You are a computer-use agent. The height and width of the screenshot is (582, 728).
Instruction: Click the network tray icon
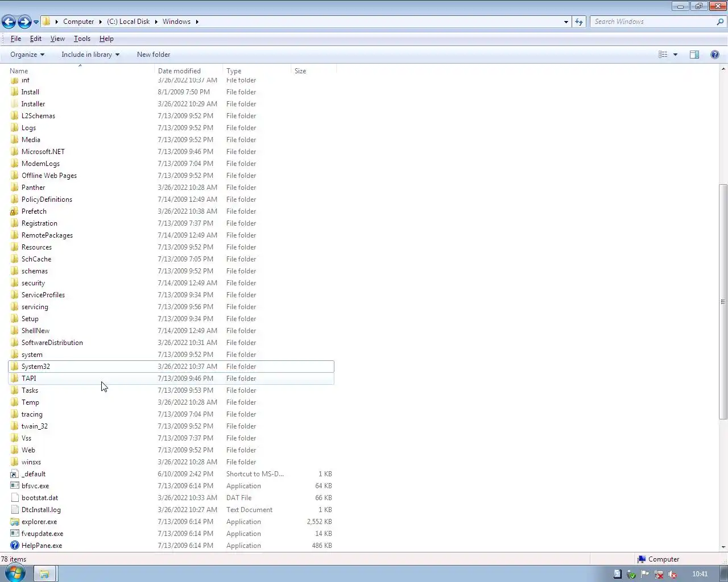tap(658, 574)
